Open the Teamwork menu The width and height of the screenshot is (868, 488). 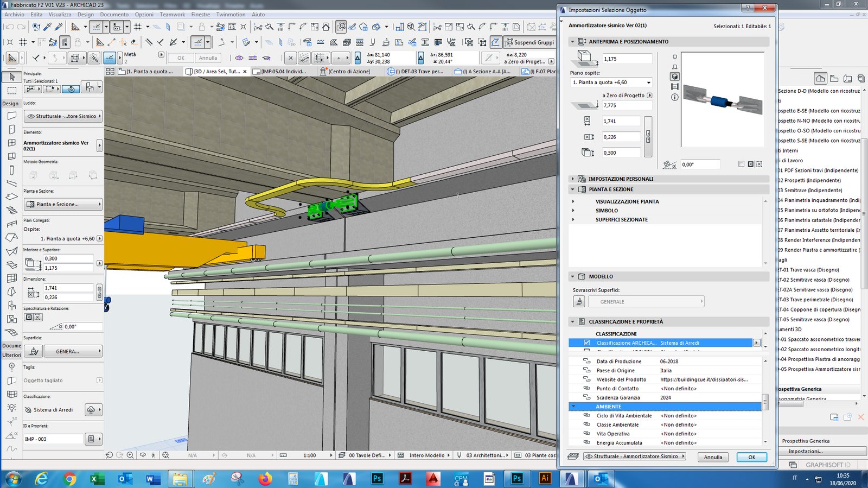point(172,15)
